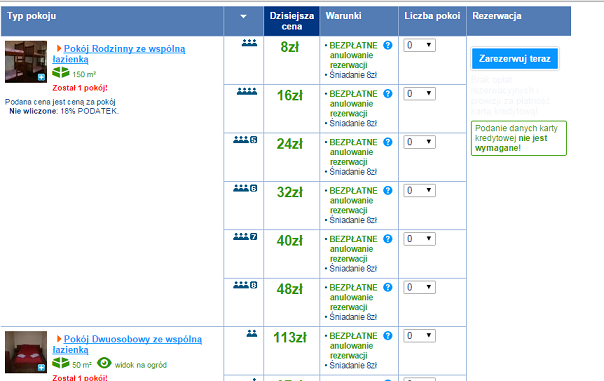Screen dimensions: 604x381
Task: Click the garden view eye icon
Action: coord(104,363)
